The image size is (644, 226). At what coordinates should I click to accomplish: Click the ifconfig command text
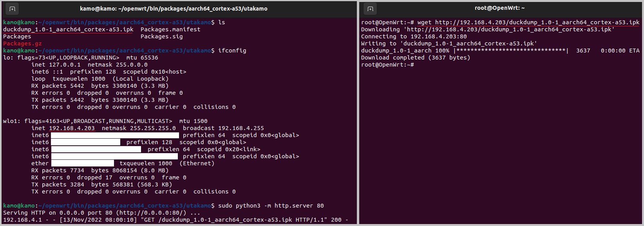click(232, 51)
